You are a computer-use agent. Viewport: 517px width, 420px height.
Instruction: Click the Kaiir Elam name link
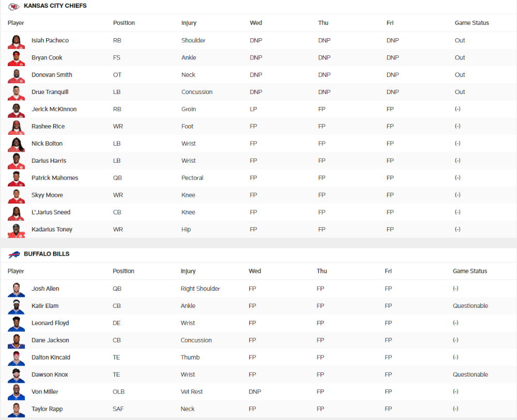tap(45, 306)
